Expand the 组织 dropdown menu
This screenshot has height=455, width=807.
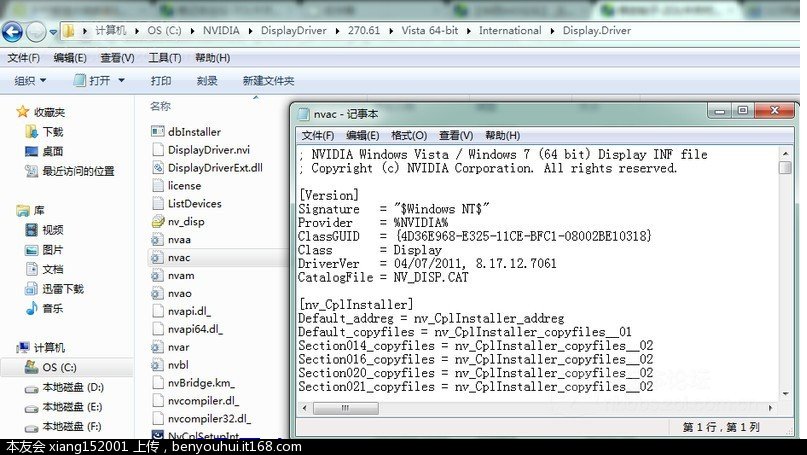point(30,81)
